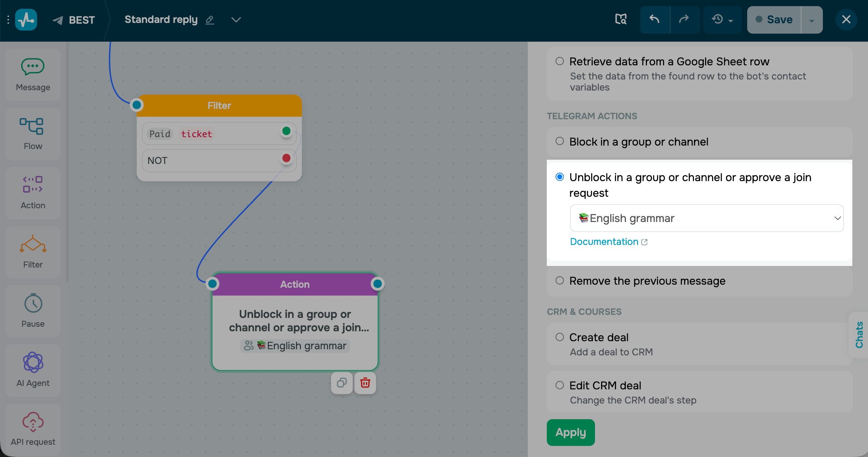
Task: Add an API request block
Action: 33,429
